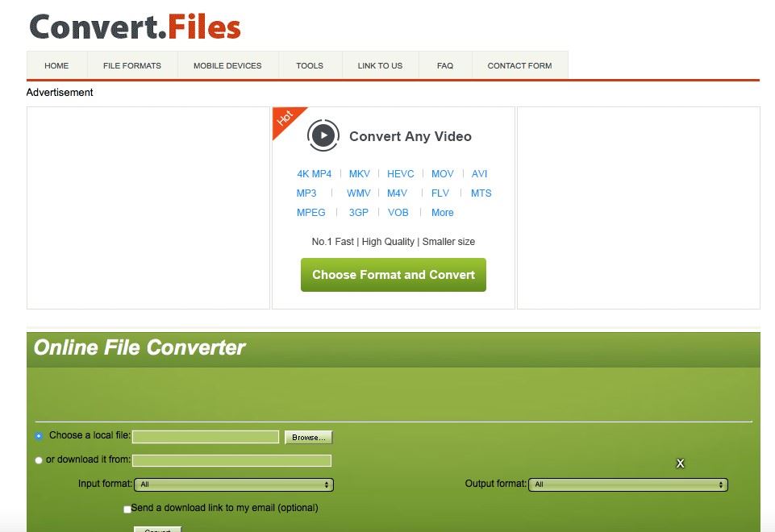Open the FAQ menu item
775x532 pixels.
pos(445,66)
